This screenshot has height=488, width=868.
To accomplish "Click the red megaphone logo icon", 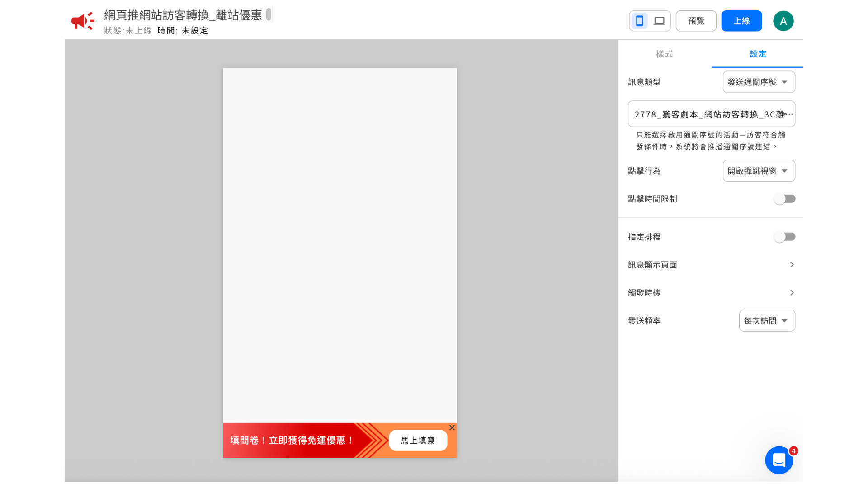I will pos(83,21).
